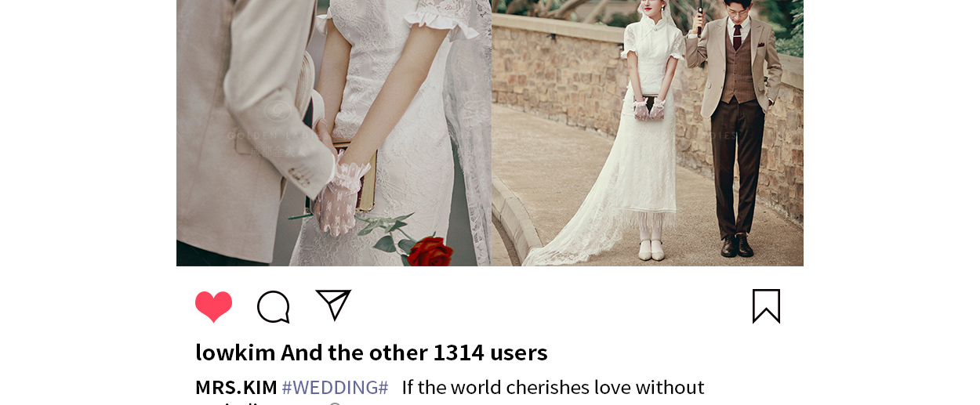Image resolution: width=980 pixels, height=405 pixels.
Task: Save the post with the bookmark icon
Action: click(766, 306)
